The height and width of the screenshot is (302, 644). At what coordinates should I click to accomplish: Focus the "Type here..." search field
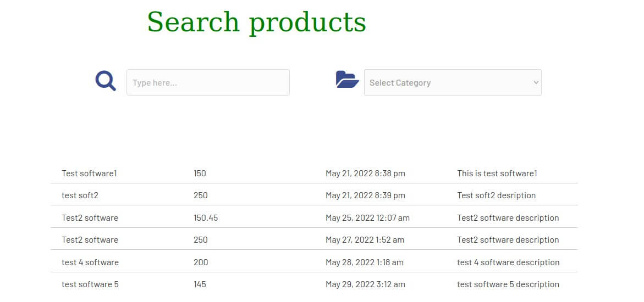(208, 82)
